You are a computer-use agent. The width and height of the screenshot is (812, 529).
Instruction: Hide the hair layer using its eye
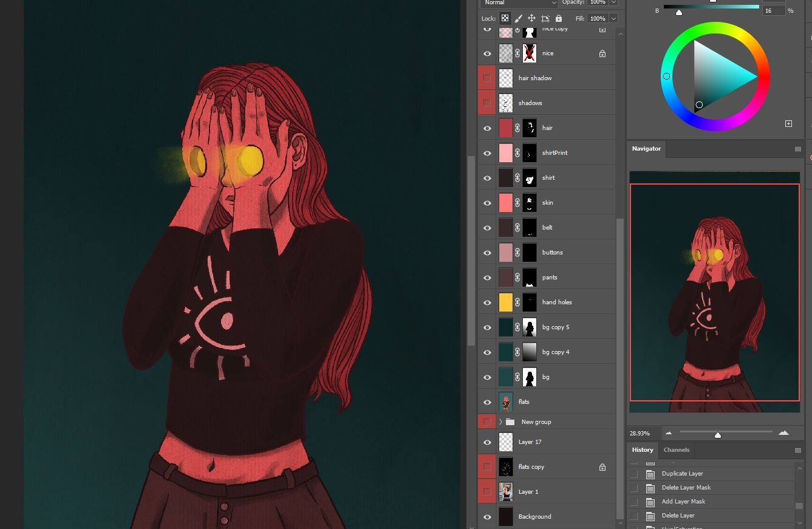(x=487, y=128)
